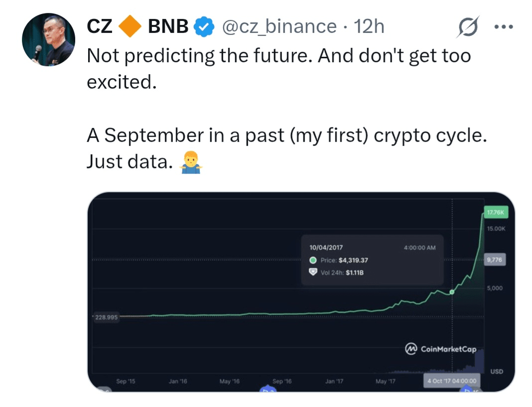Click the 4 Oct '17 04:00:00 date label
Image resolution: width=532 pixels, height=407 pixels.
pos(452,381)
